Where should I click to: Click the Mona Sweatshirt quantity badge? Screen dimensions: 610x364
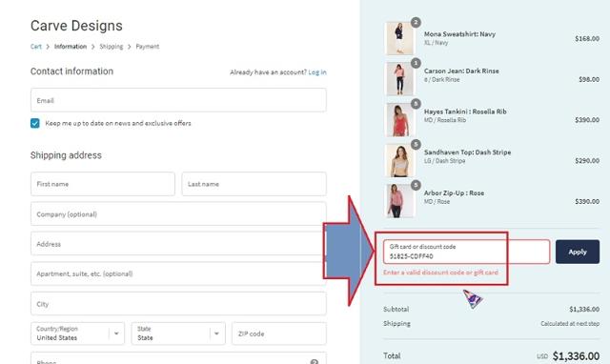point(416,22)
